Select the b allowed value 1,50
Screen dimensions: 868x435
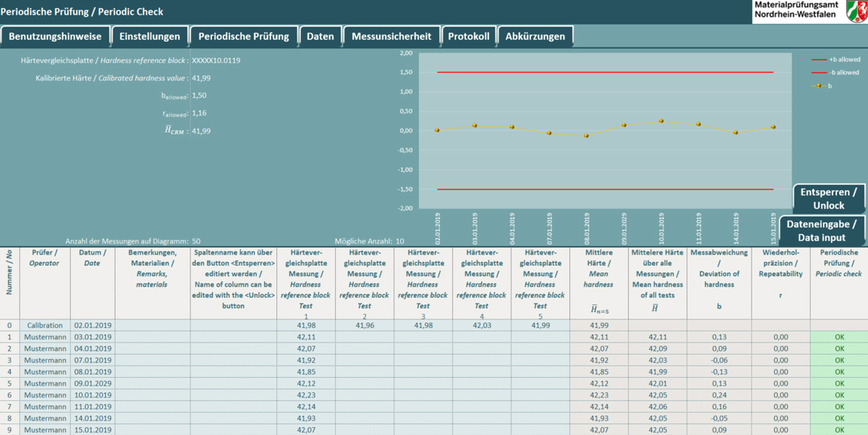200,95
